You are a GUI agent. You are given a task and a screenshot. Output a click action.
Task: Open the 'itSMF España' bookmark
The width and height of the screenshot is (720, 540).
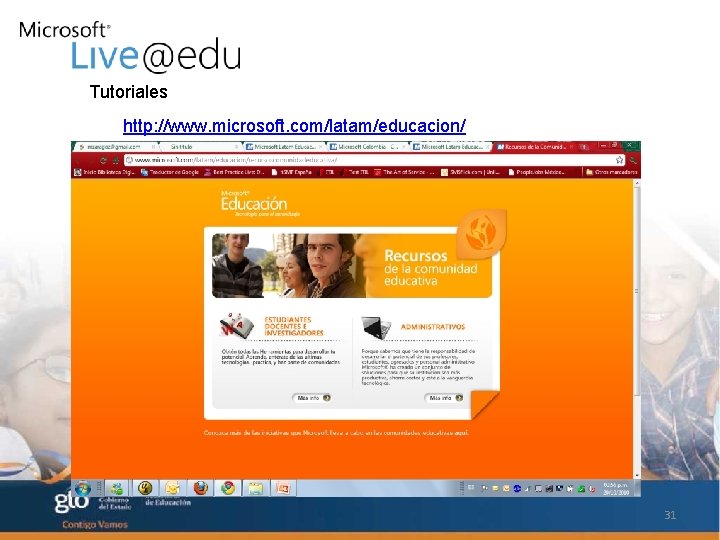pos(292,172)
